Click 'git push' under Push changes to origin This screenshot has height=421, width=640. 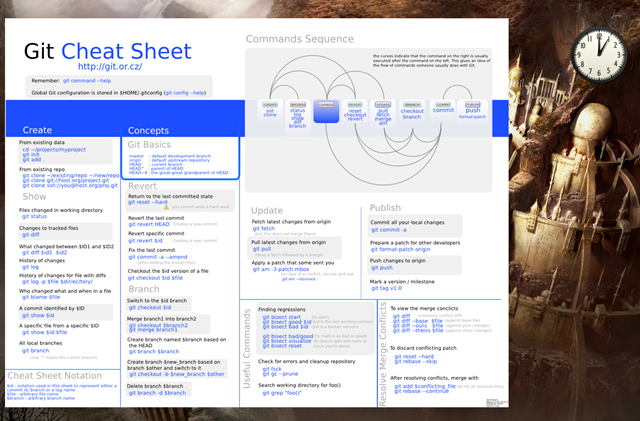pos(382,268)
